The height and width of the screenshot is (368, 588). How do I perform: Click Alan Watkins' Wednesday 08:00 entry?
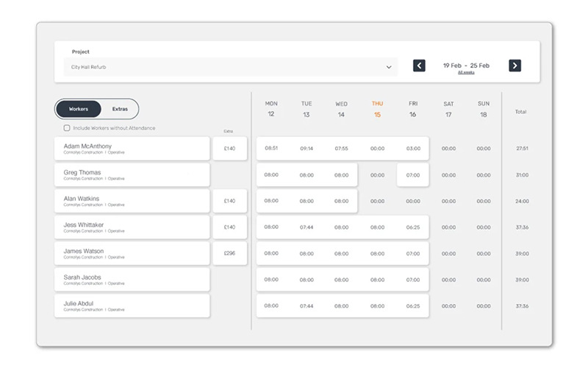coord(341,201)
